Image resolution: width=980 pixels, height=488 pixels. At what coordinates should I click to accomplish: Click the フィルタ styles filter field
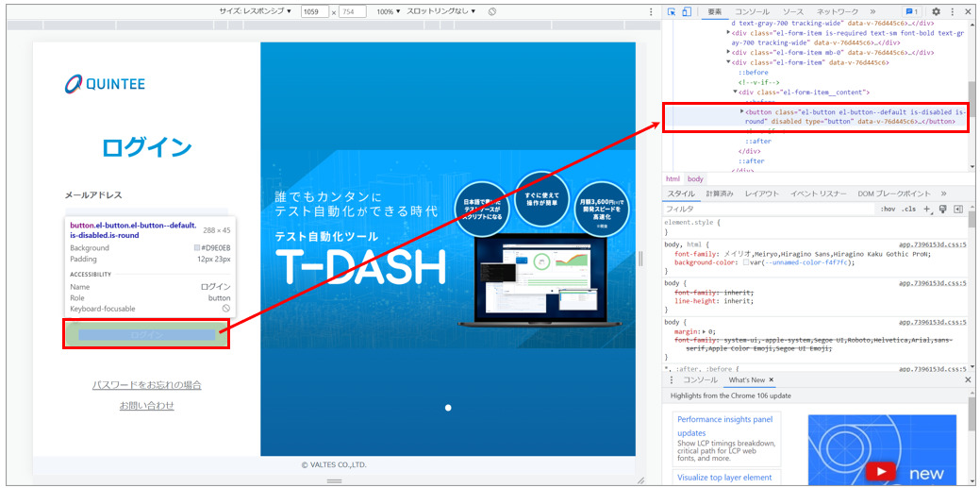pos(755,209)
